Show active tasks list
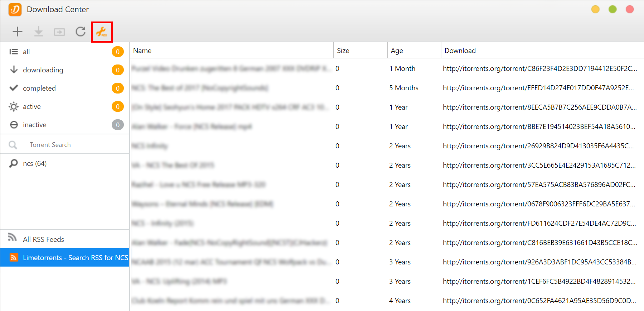 [32, 106]
